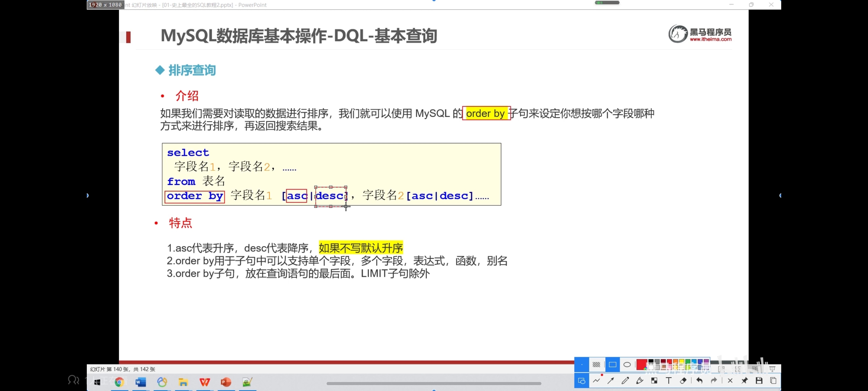Select the polyline drawing tool
This screenshot has width=868, height=391.
click(596, 380)
